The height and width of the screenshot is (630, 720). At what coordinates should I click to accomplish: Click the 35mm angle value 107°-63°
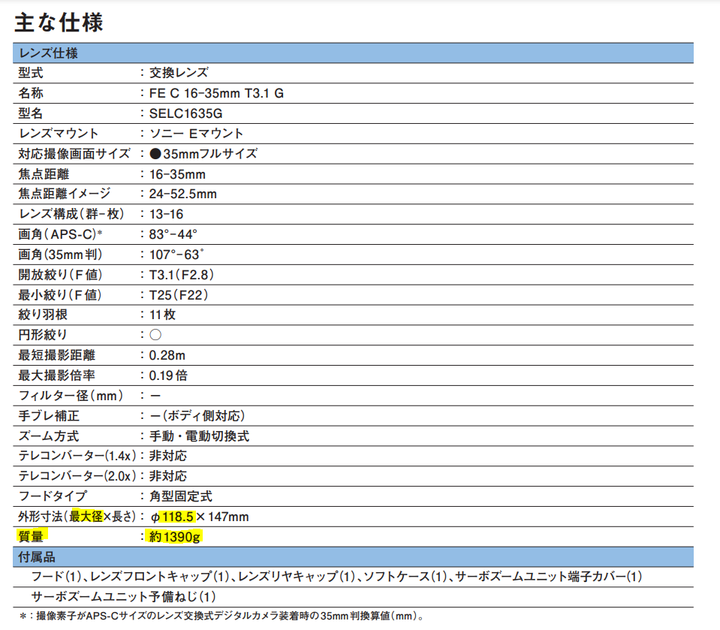tap(176, 255)
